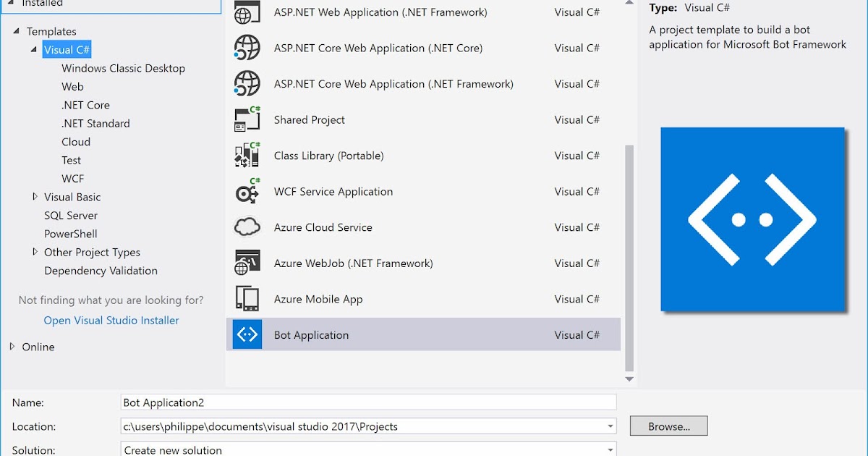Expand the Online section
The width and height of the screenshot is (868, 456).
[x=14, y=347]
